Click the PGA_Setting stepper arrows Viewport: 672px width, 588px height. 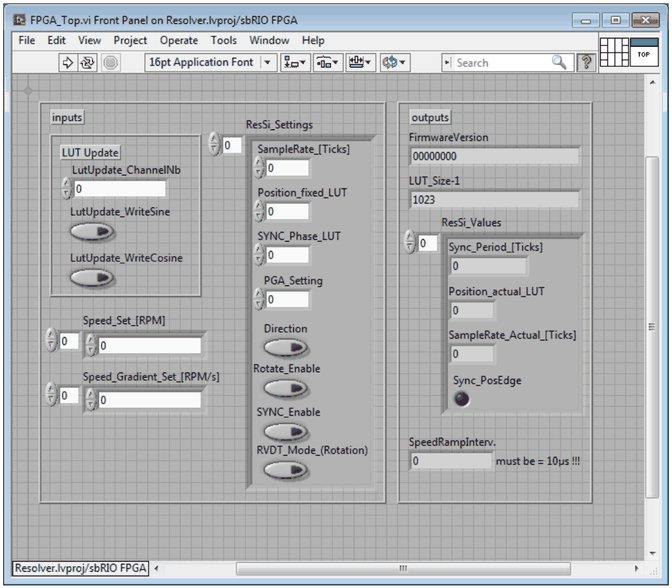click(258, 299)
